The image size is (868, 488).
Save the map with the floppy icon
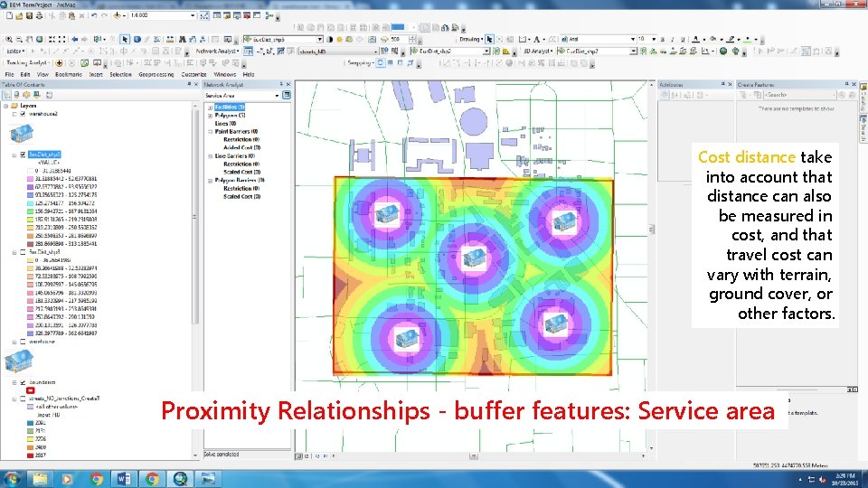tap(29, 15)
